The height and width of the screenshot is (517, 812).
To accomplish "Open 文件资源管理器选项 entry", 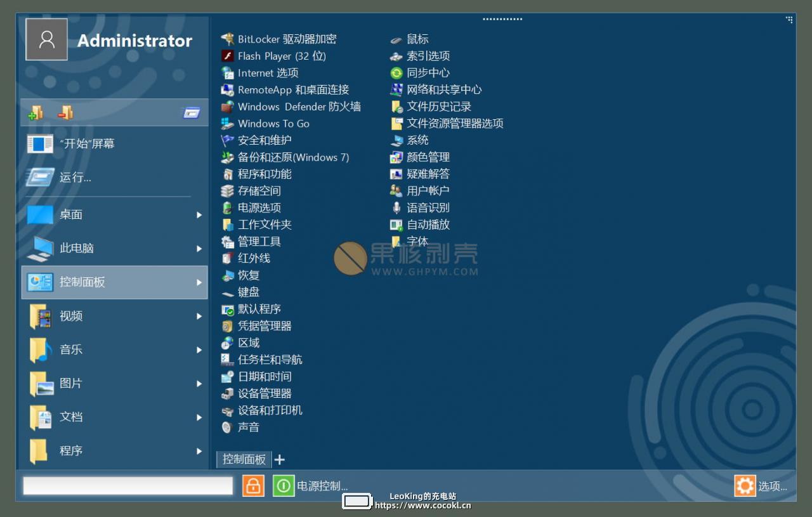I will pyautogui.click(x=447, y=124).
